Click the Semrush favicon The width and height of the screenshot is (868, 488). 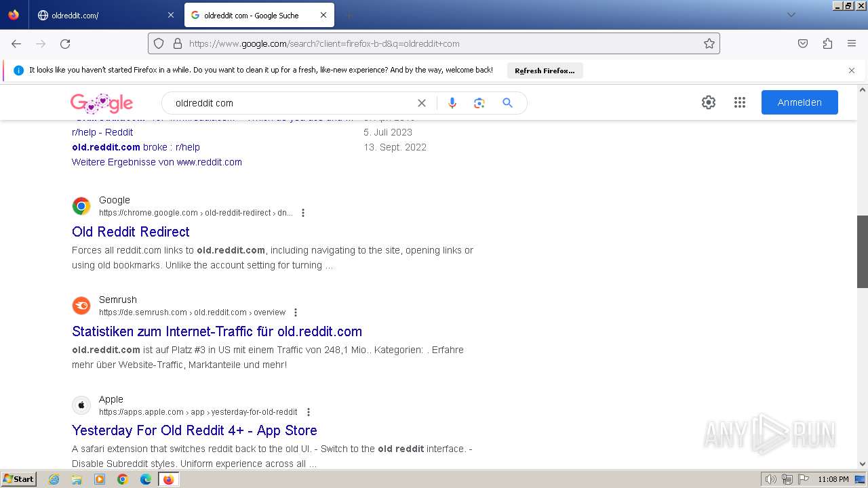[81, 306]
